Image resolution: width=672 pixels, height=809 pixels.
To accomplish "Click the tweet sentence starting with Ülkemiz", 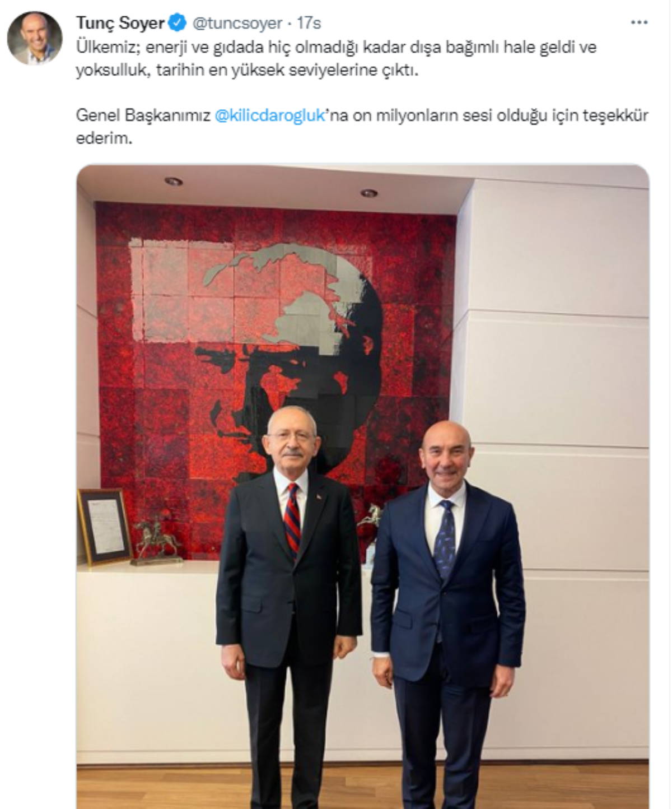I will (336, 59).
